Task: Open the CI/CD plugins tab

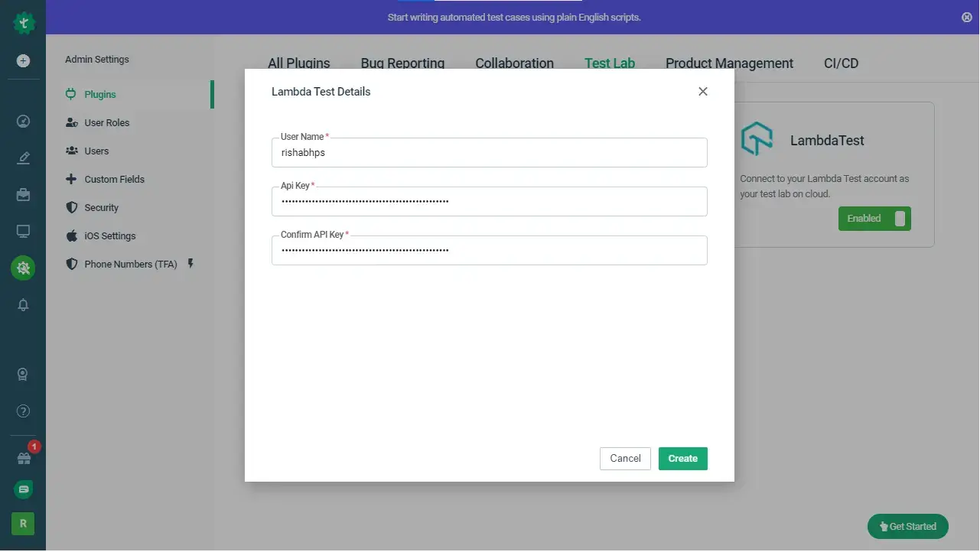Action: click(841, 63)
